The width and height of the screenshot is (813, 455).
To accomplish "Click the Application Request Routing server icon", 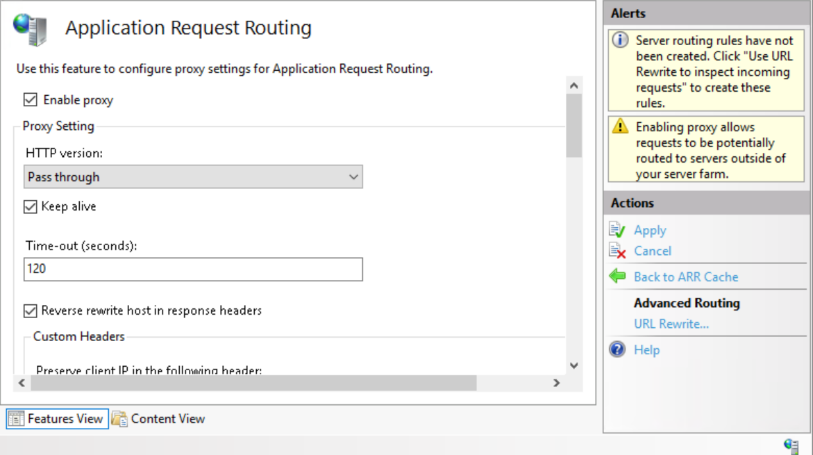I will click(x=30, y=30).
